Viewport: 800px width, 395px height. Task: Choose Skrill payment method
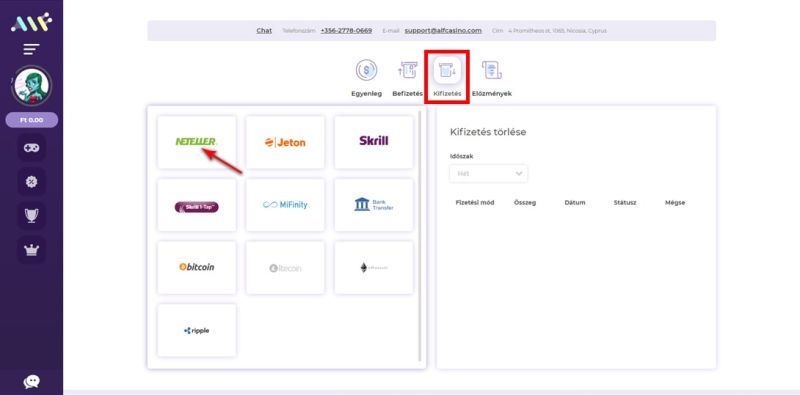373,142
